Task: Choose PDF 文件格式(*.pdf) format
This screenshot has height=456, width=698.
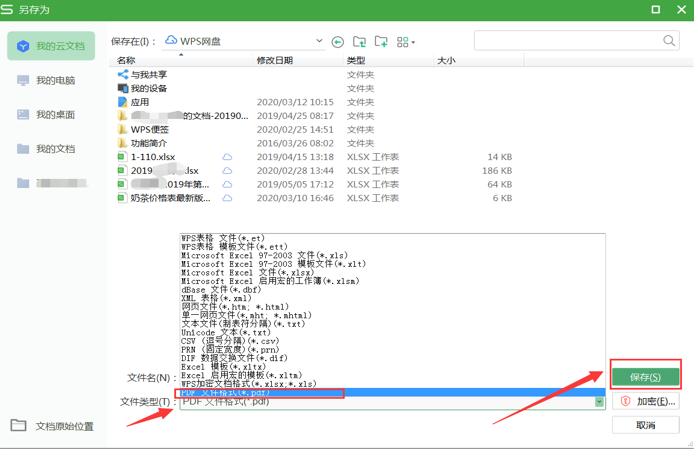Action: click(x=392, y=393)
